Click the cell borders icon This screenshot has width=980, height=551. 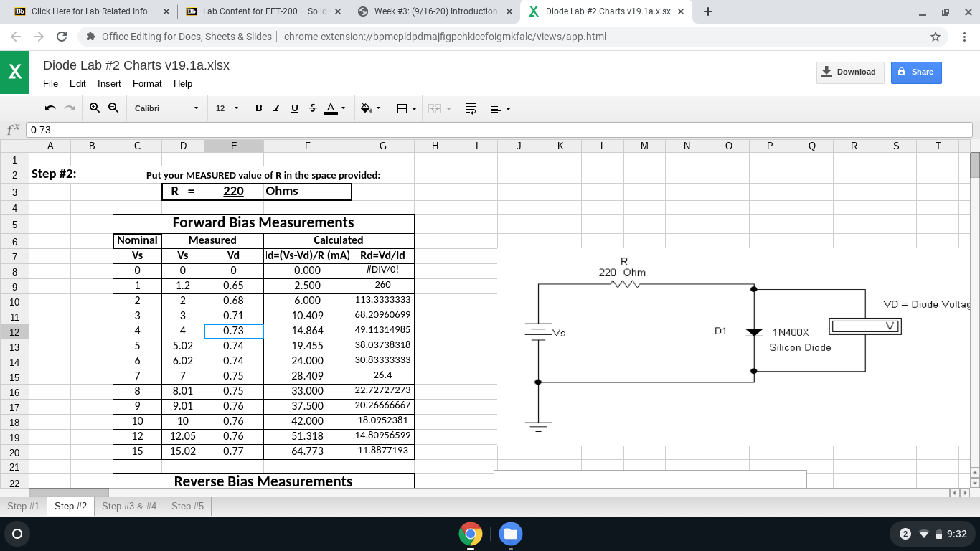402,108
